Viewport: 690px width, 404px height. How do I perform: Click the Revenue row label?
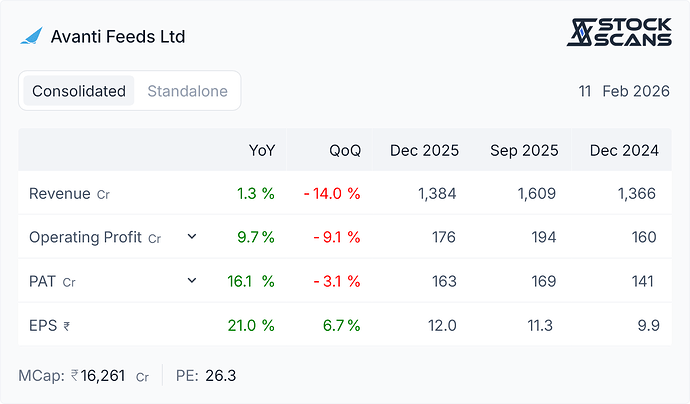pos(60,194)
